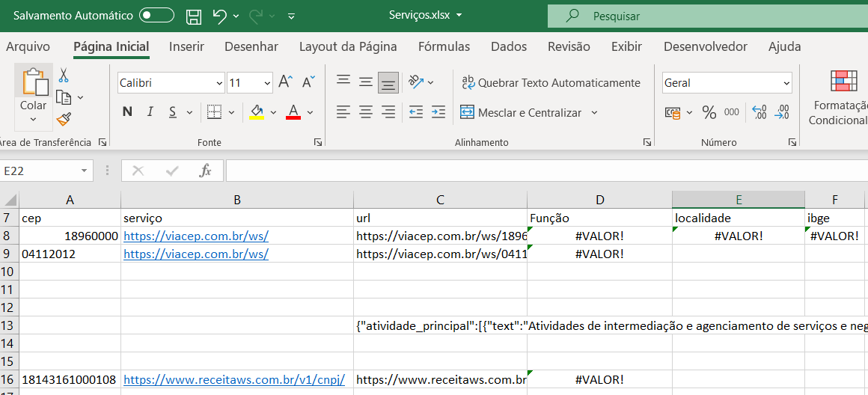Click the Redo arrow icon
Image resolution: width=868 pixels, height=395 pixels.
click(256, 16)
